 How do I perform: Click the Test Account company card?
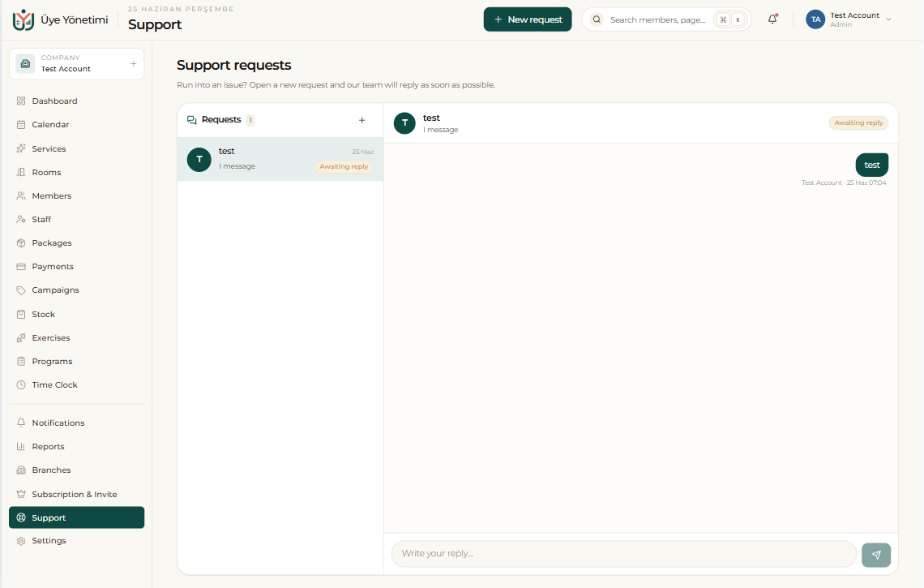(x=77, y=64)
